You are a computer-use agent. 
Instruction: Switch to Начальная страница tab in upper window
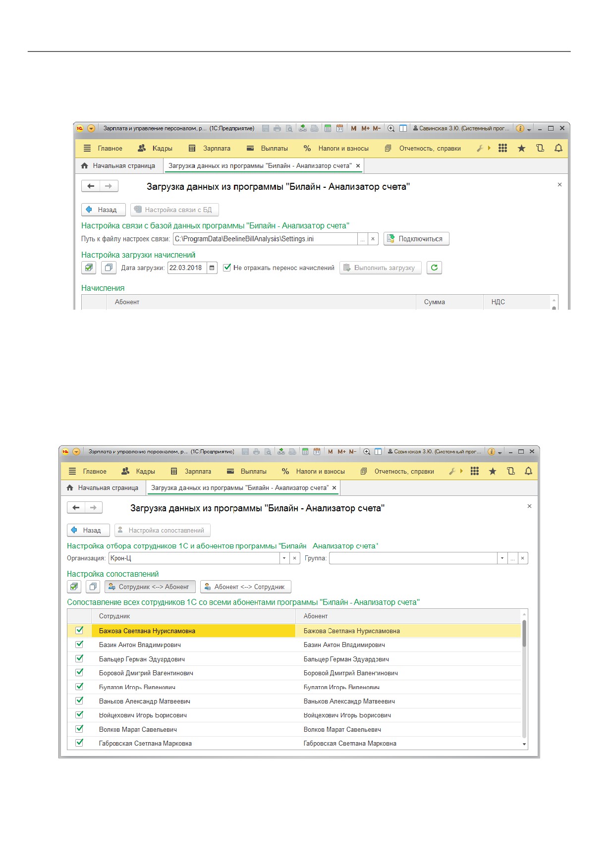click(119, 166)
